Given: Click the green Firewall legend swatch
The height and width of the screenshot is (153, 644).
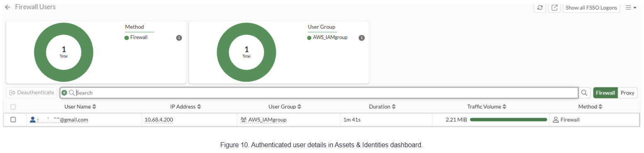Looking at the screenshot, I should pos(127,37).
